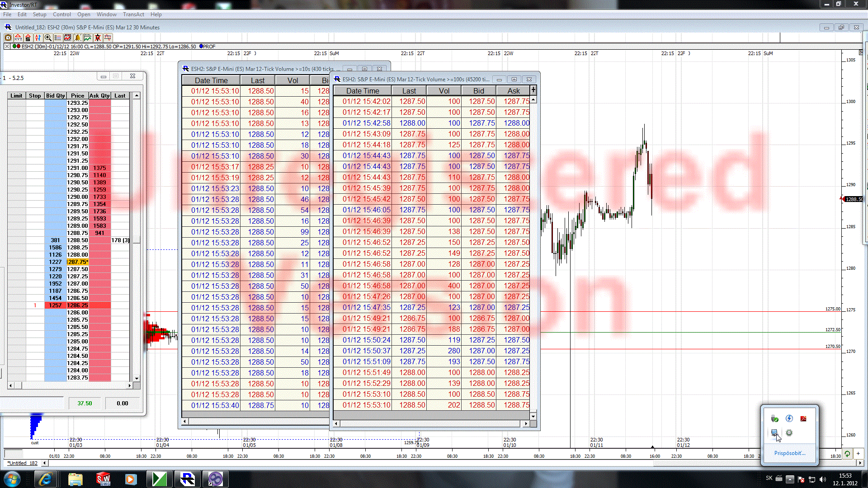Screen dimensions: 868x488
Task: Click the TITL chart title toolbar icon
Action: point(88,38)
